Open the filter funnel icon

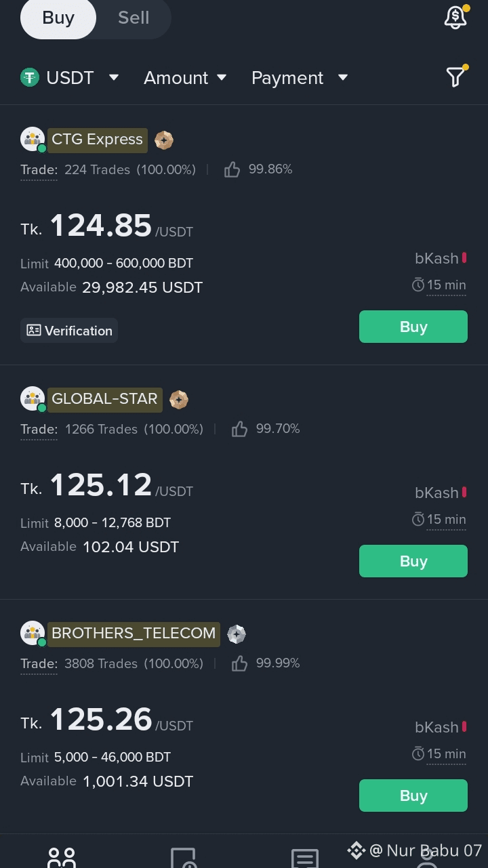(456, 77)
